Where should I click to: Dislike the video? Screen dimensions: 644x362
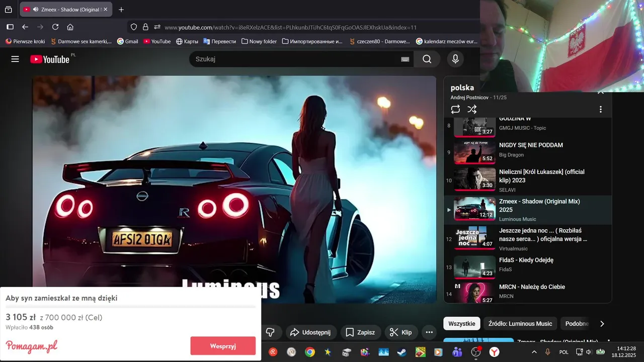pos(270,332)
